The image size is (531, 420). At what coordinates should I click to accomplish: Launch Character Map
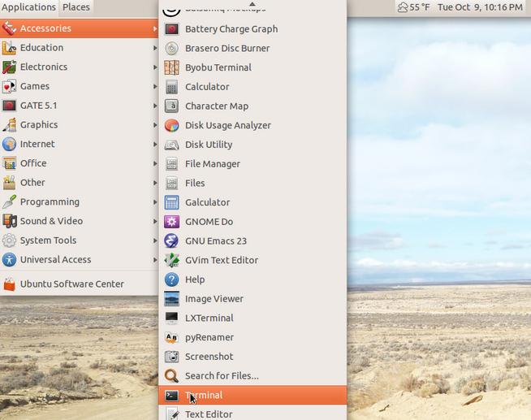click(x=216, y=106)
